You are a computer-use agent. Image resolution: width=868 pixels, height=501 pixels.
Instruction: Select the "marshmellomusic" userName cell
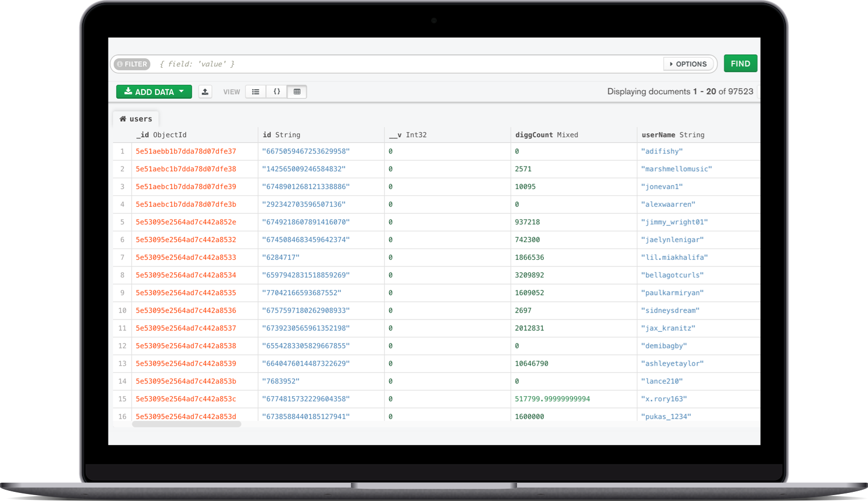pos(676,169)
